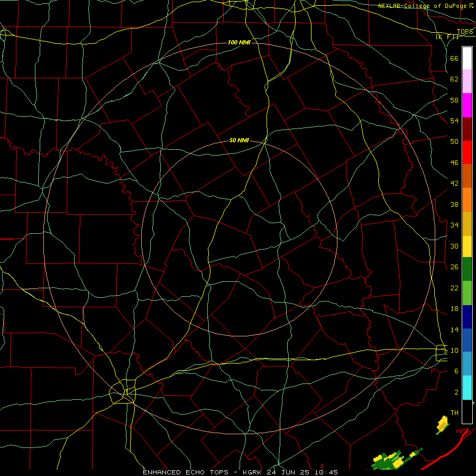The height and width of the screenshot is (476, 476).
Task: Pick the cyan legend swatch
Action: click(x=467, y=388)
